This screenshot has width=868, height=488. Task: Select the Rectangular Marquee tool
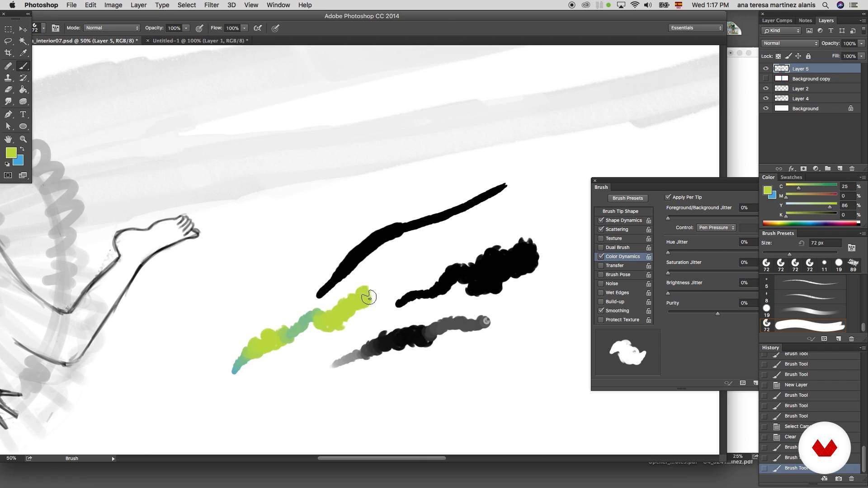(8, 29)
